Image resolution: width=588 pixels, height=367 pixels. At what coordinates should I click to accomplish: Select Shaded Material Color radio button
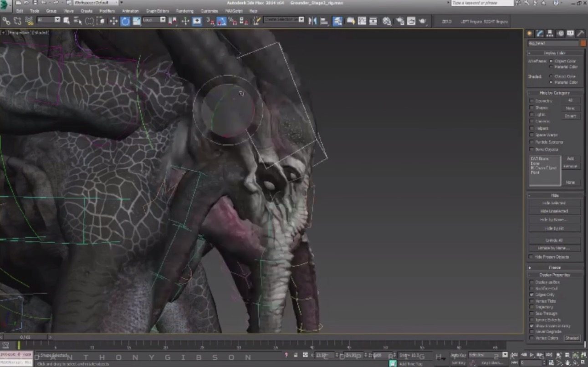552,82
